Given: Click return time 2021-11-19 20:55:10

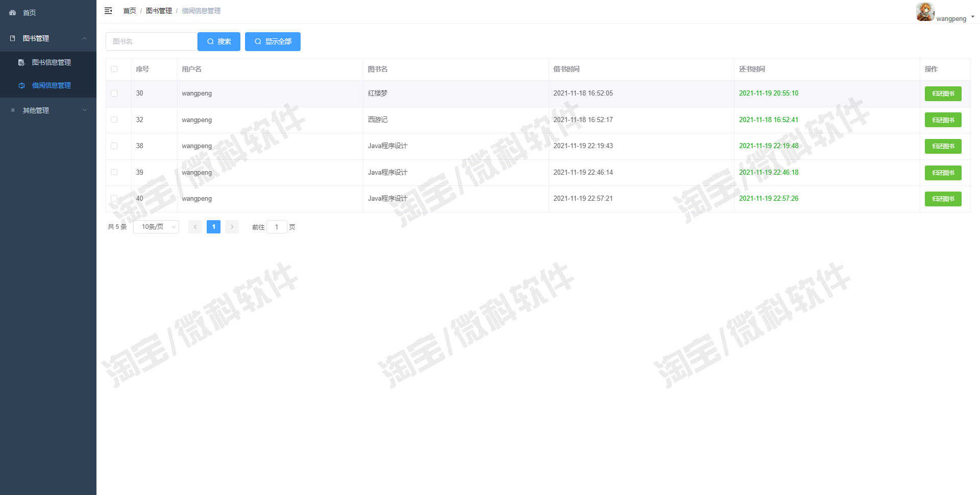Looking at the screenshot, I should pos(769,93).
